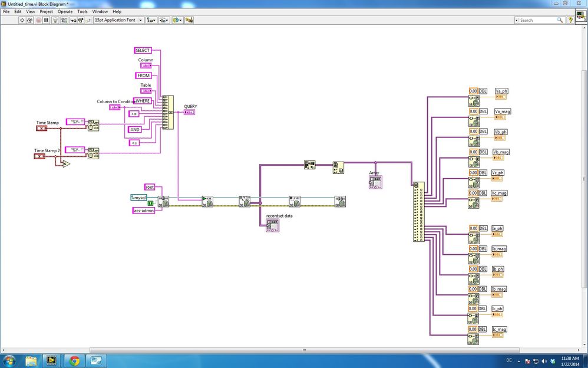Click the Run Continuously button

pos(29,20)
